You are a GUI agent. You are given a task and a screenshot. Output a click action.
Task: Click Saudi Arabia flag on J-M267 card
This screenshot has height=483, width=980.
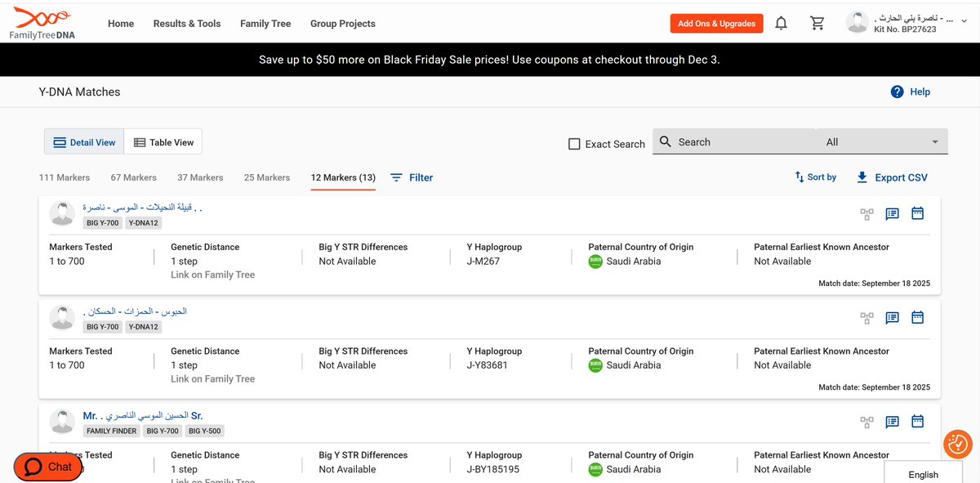point(595,262)
